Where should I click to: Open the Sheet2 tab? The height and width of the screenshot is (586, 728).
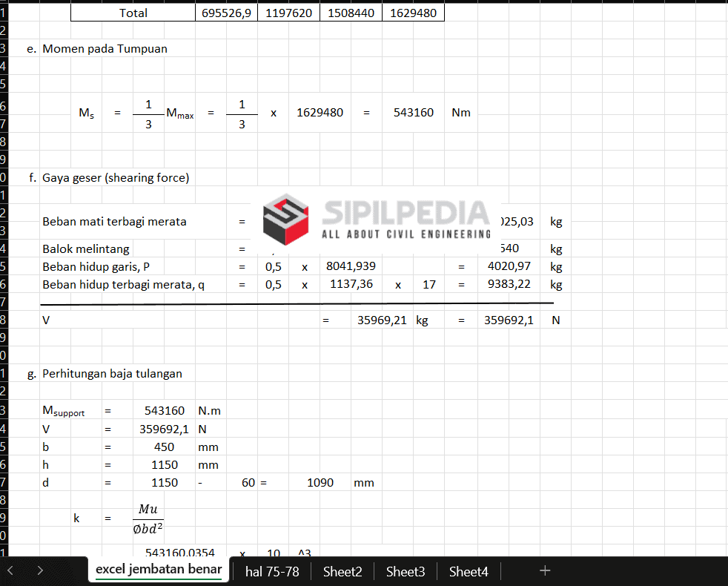[343, 571]
